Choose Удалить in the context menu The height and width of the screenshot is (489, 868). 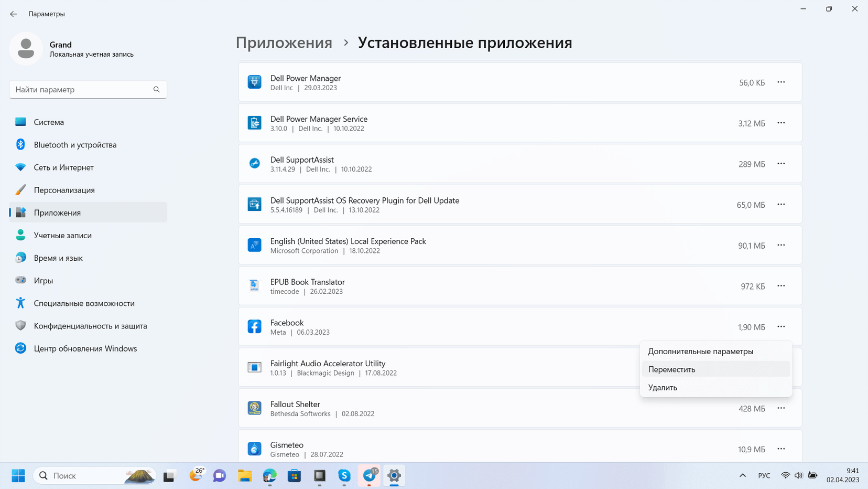coord(716,387)
